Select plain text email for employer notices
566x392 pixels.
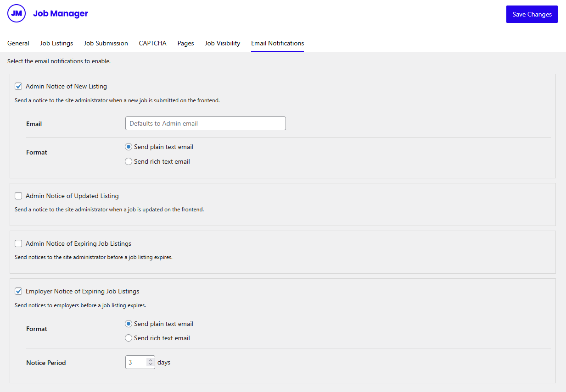(129, 324)
